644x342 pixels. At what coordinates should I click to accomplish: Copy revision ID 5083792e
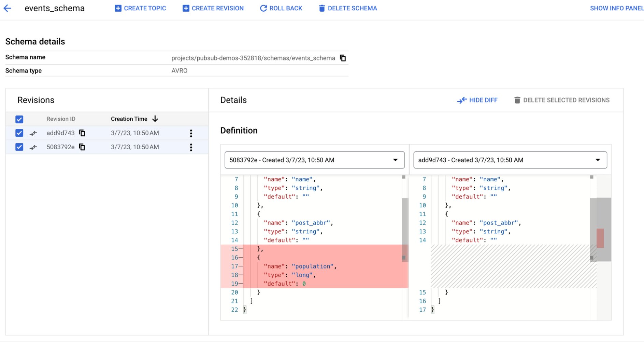point(82,147)
